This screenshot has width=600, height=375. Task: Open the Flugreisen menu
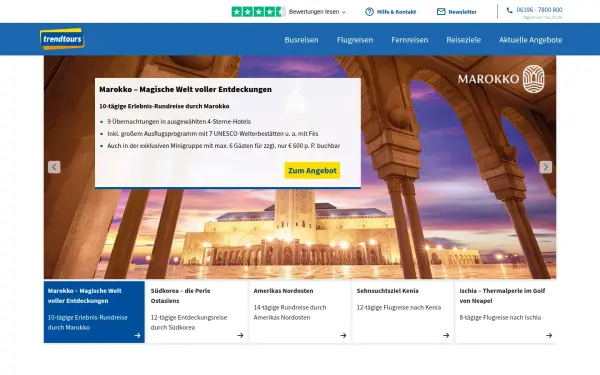355,40
